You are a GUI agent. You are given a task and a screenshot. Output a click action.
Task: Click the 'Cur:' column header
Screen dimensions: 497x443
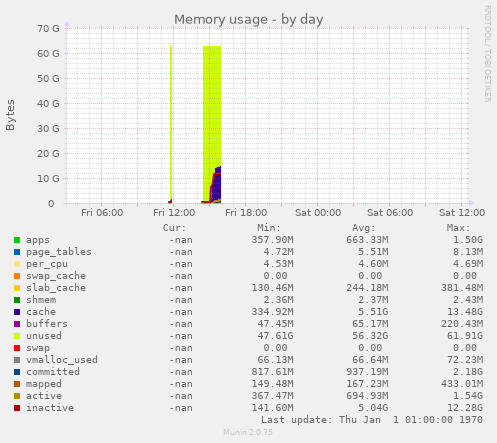click(x=174, y=228)
